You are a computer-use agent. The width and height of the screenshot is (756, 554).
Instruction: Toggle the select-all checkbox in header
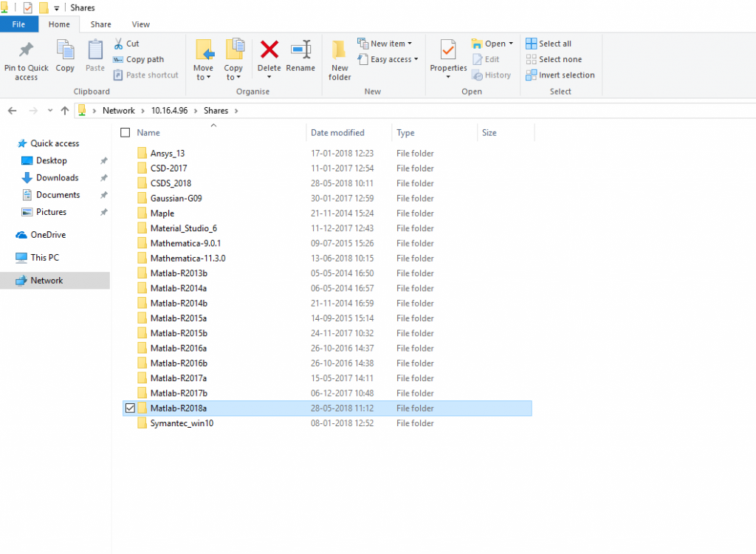point(125,133)
